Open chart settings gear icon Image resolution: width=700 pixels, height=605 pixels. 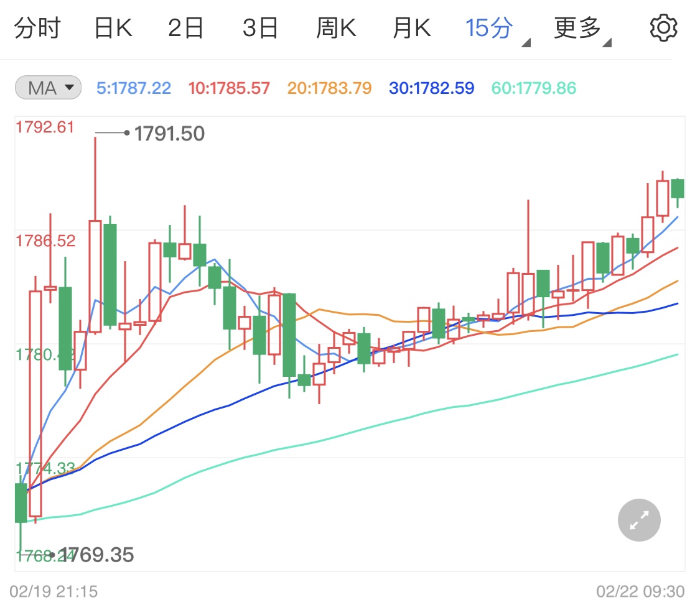[663, 27]
